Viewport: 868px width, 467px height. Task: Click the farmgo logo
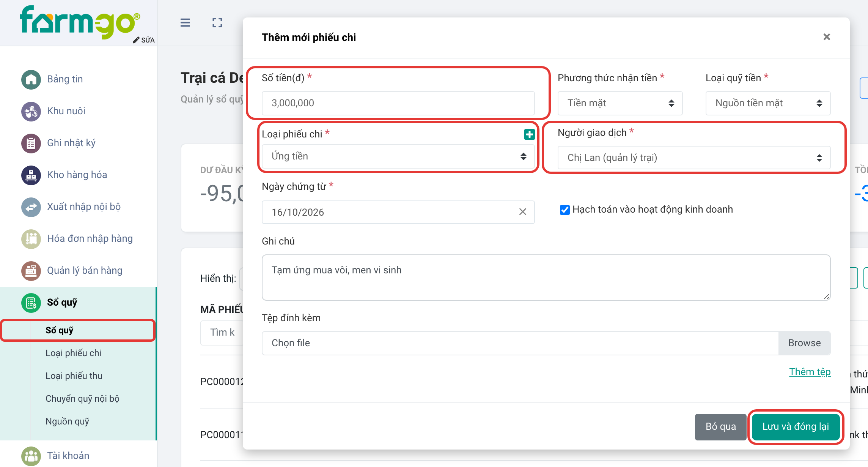(x=80, y=22)
